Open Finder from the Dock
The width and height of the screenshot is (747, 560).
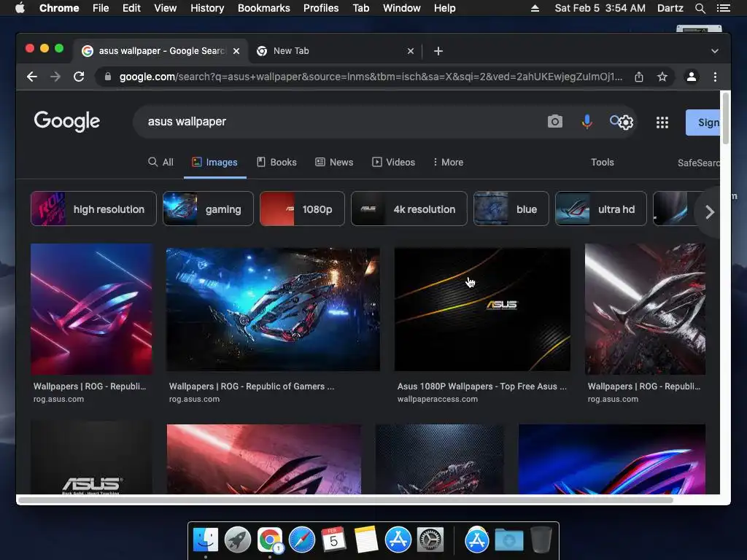206,540
